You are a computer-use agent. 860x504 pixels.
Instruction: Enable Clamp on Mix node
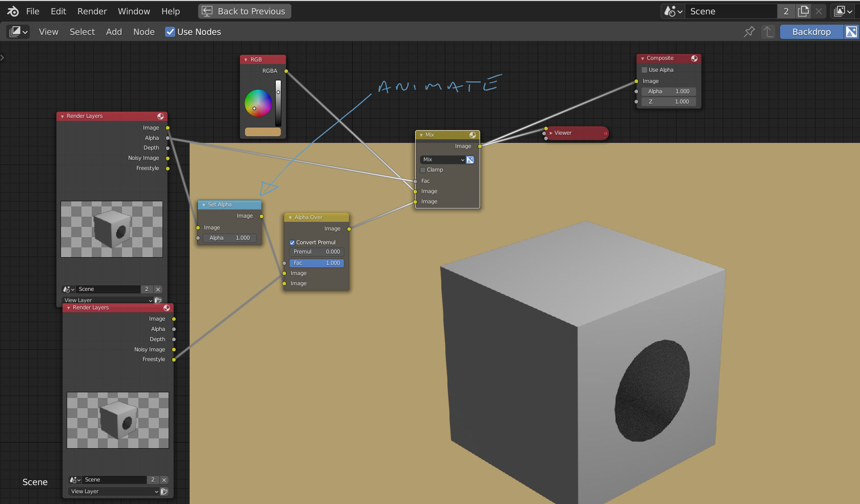[423, 170]
